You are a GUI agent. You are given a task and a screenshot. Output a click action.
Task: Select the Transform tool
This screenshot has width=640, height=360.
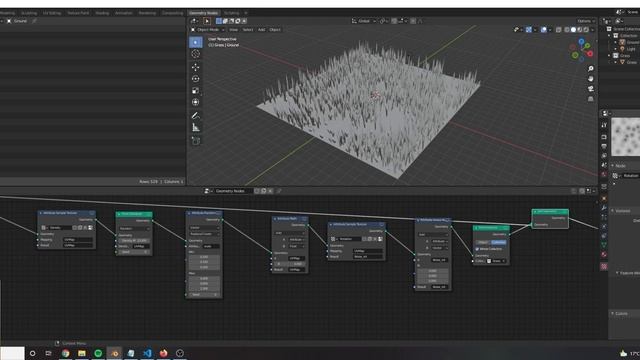tap(196, 102)
